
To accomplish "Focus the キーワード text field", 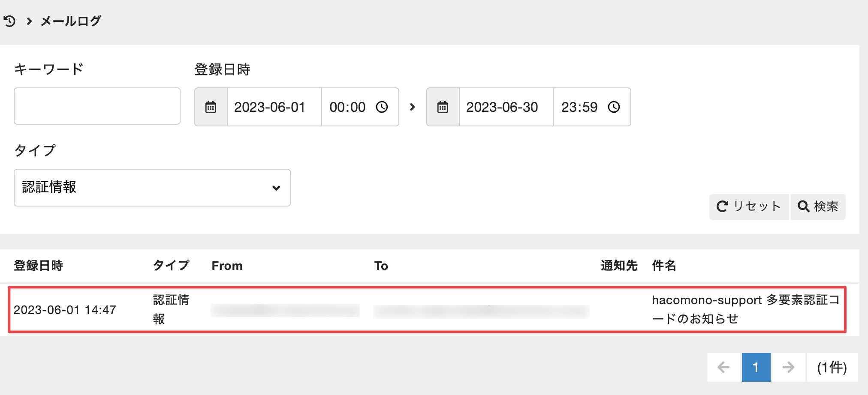I will tap(97, 106).
